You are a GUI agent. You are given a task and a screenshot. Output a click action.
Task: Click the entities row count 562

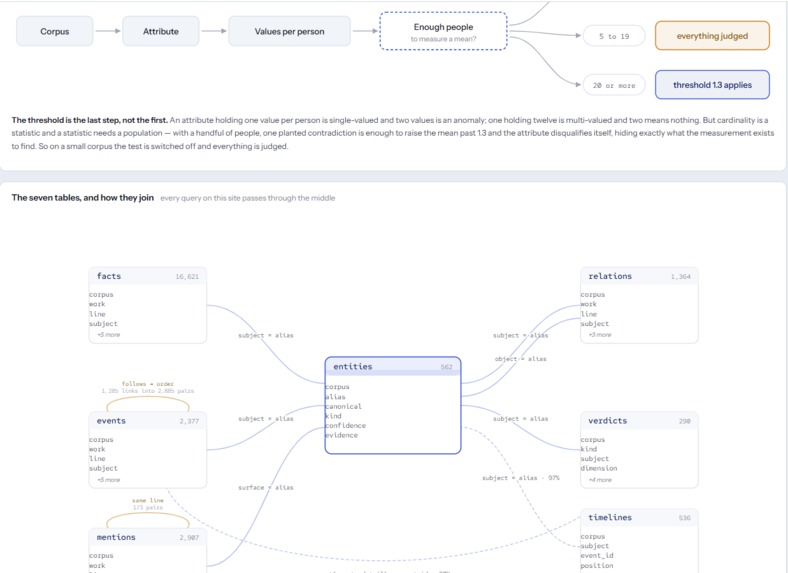446,367
